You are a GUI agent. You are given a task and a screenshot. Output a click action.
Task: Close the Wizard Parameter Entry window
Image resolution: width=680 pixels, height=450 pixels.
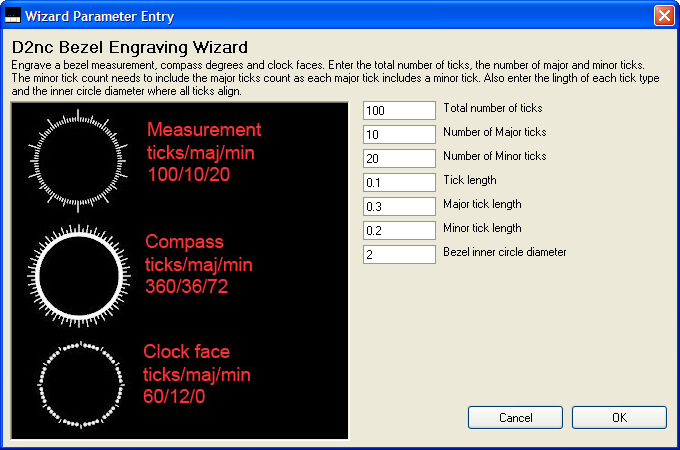tap(664, 16)
